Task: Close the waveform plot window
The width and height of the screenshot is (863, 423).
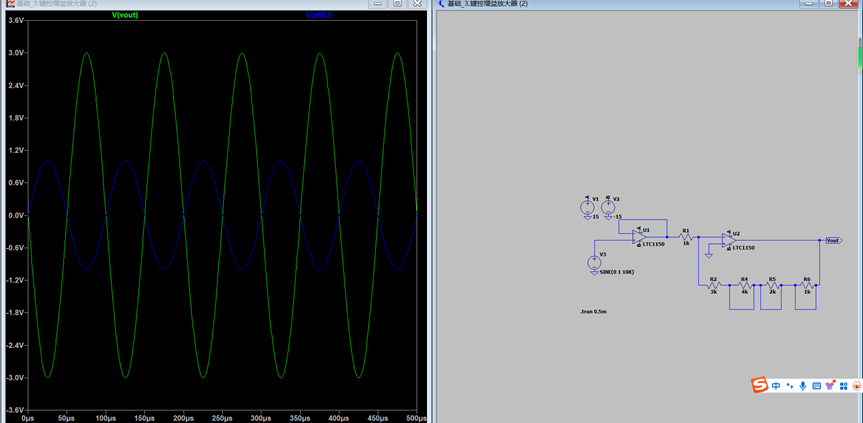Action: 418,3
